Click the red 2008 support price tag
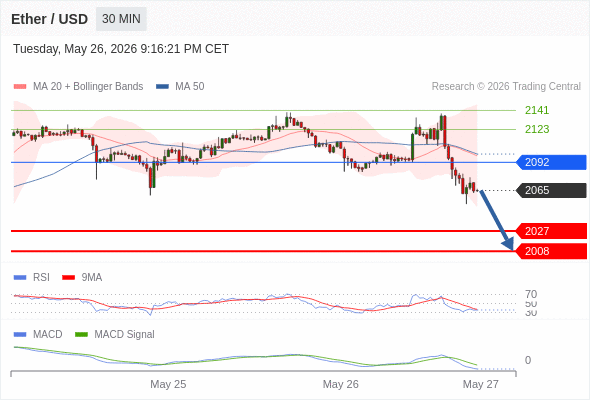The height and width of the screenshot is (400, 590). click(551, 251)
